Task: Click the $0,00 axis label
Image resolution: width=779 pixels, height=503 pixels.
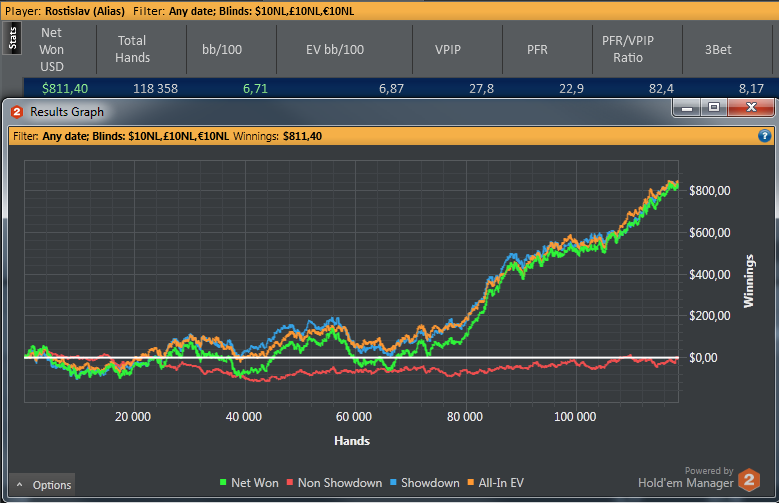Action: [703, 358]
